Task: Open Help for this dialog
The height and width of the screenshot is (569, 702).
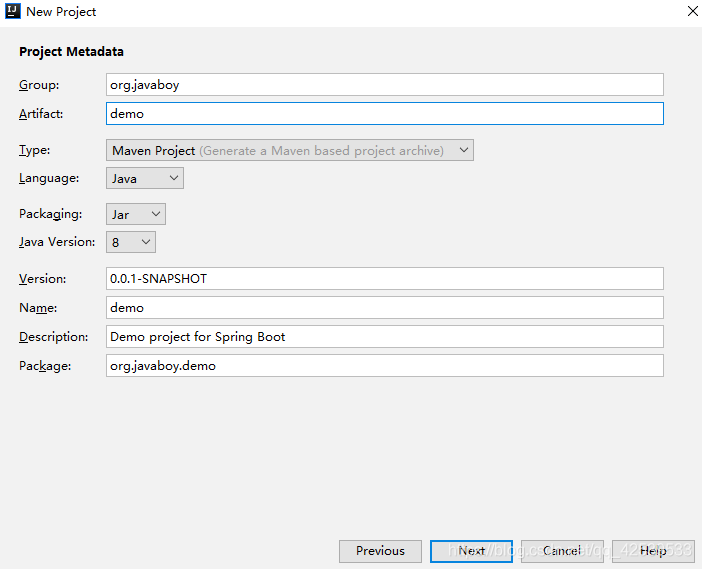Action: pyautogui.click(x=653, y=551)
